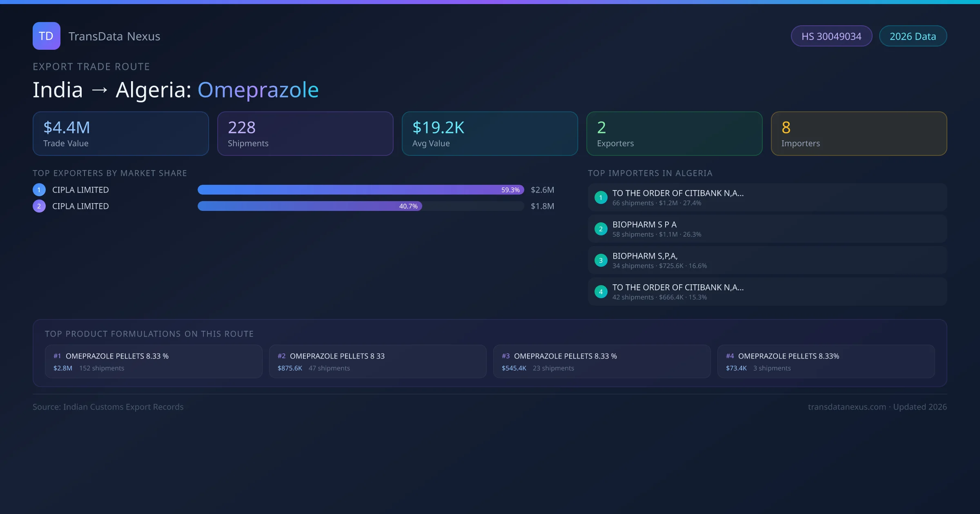Click rank 1 exporter circle icon
This screenshot has width=980, height=514.
(39, 190)
